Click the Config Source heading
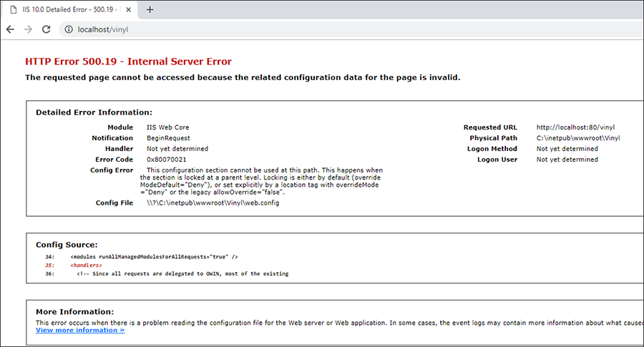Screen dimensions: 644x347 click(x=67, y=245)
